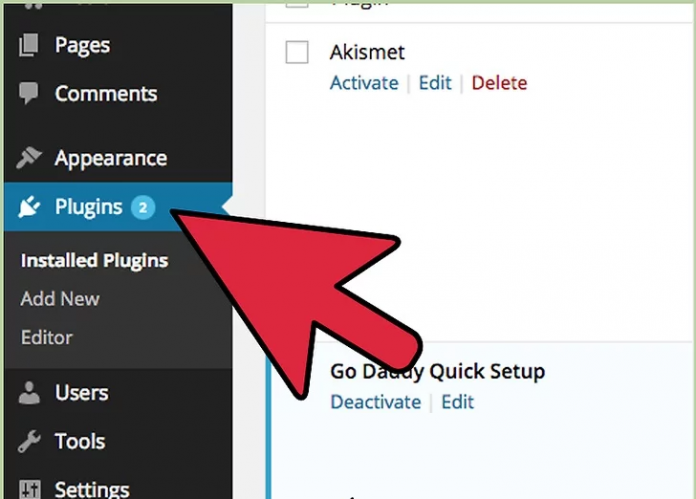This screenshot has height=499, width=696.
Task: Click the Comments speech bubble icon
Action: pos(30,94)
